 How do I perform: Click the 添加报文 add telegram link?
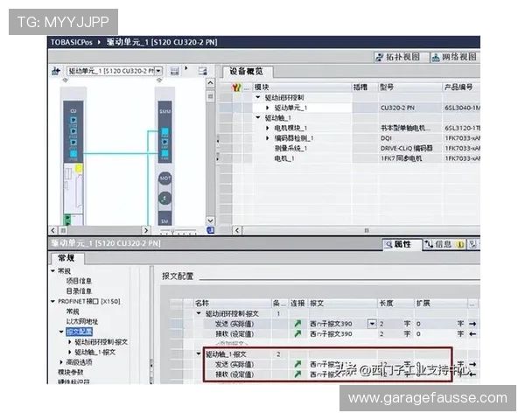(232, 343)
